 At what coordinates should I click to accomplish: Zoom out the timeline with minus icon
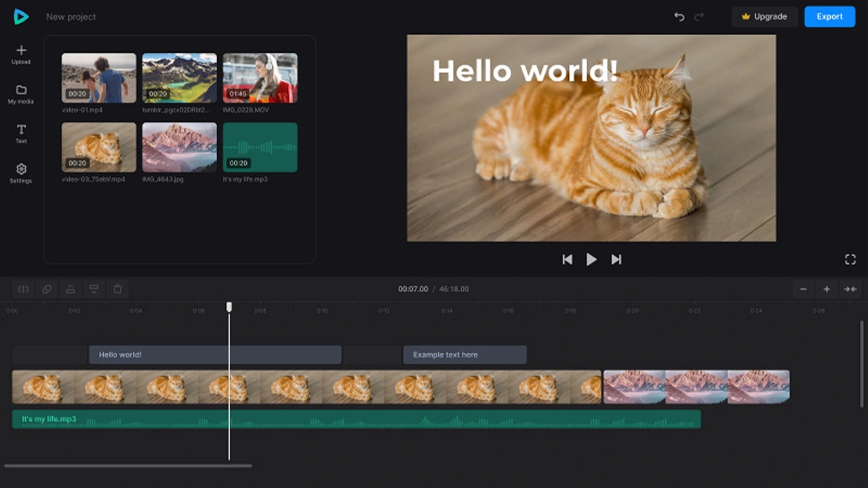click(x=803, y=289)
